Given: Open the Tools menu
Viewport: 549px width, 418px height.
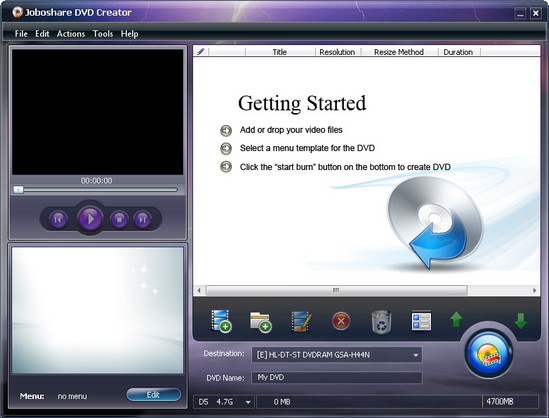Looking at the screenshot, I should [x=103, y=34].
